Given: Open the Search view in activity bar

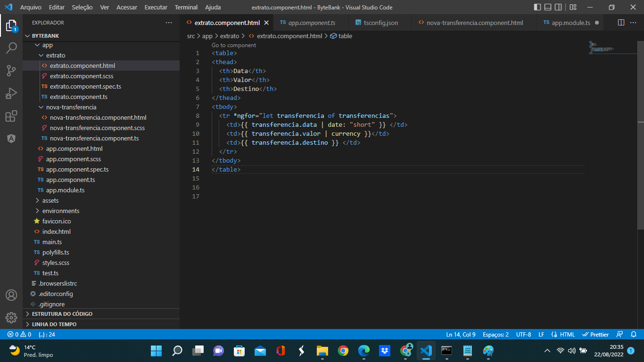Looking at the screenshot, I should [x=11, y=48].
